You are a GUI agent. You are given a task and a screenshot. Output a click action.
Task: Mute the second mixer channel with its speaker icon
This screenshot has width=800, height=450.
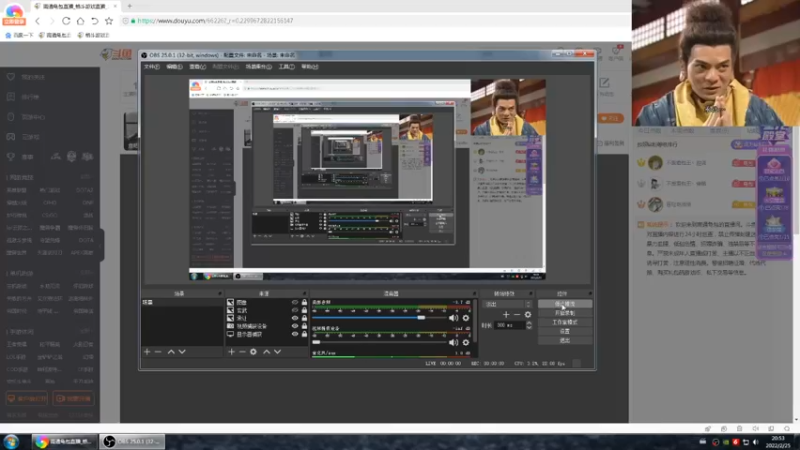453,342
